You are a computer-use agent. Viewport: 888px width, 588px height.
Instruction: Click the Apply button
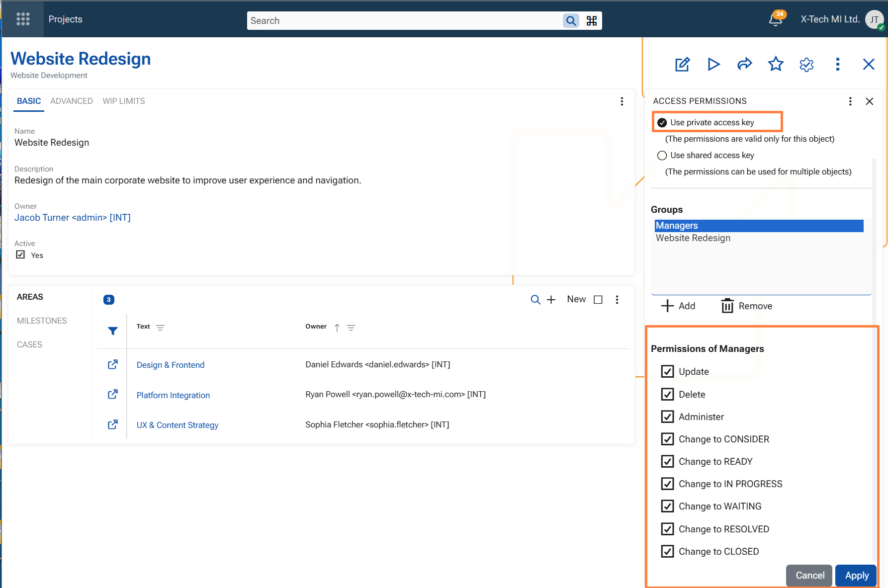tap(856, 575)
